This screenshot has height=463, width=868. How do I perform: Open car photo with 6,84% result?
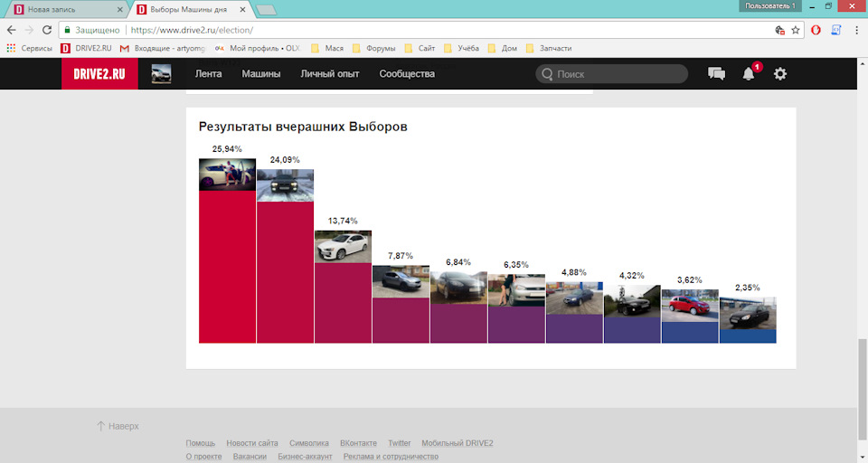(x=458, y=288)
